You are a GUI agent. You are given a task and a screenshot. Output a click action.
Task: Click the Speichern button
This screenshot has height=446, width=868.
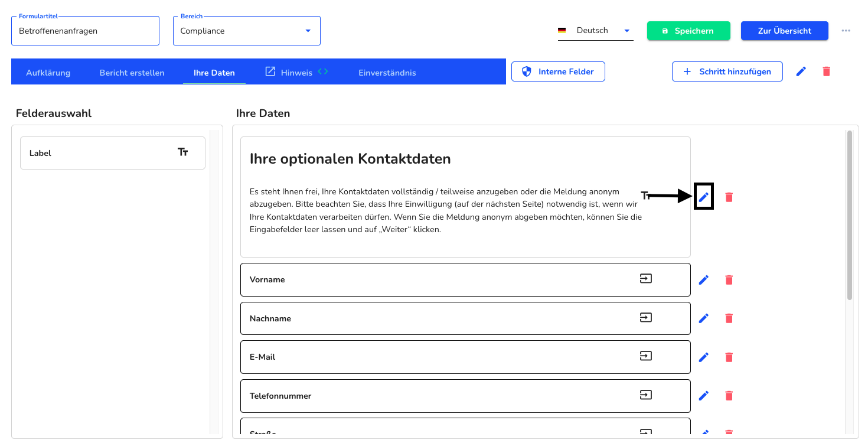click(688, 31)
